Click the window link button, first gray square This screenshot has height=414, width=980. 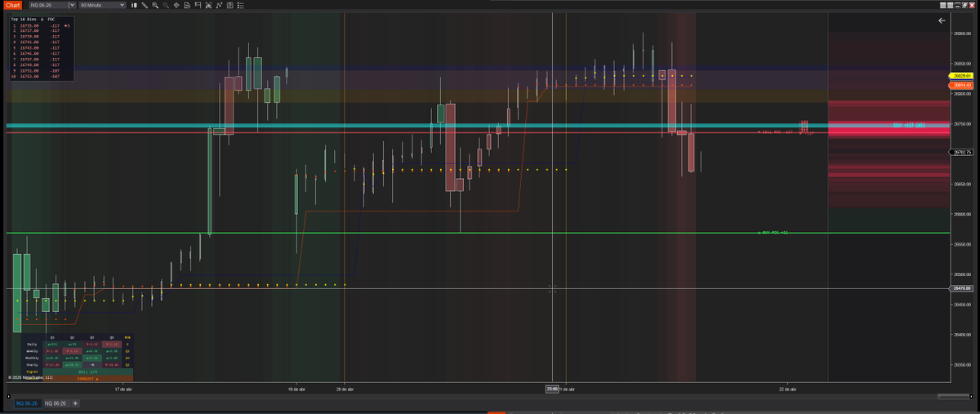pos(943,5)
